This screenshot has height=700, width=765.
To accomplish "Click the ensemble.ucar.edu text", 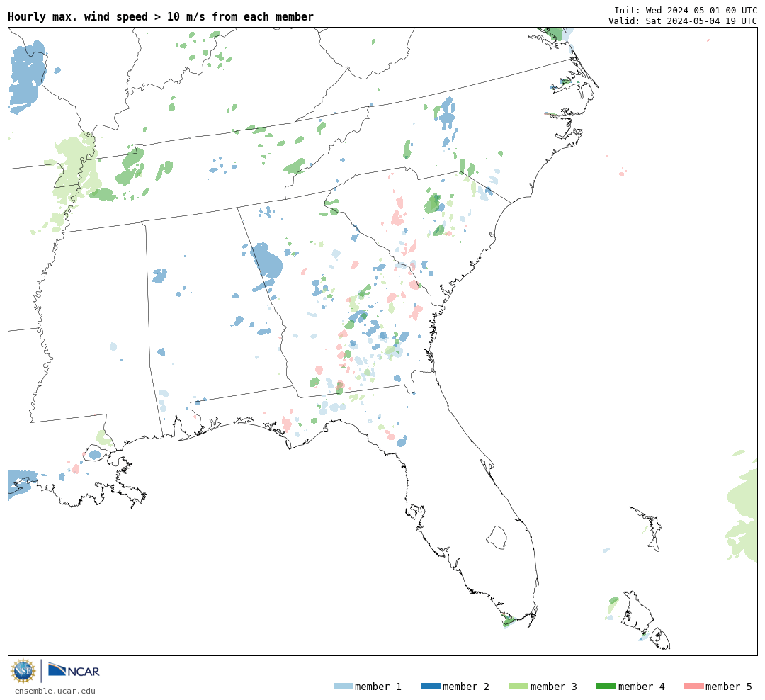I will [x=55, y=691].
